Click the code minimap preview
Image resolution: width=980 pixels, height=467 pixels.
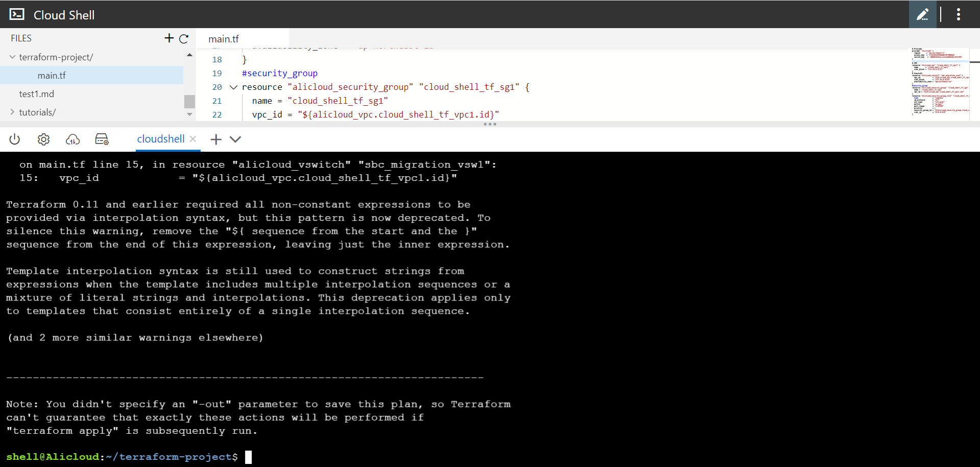click(940, 82)
